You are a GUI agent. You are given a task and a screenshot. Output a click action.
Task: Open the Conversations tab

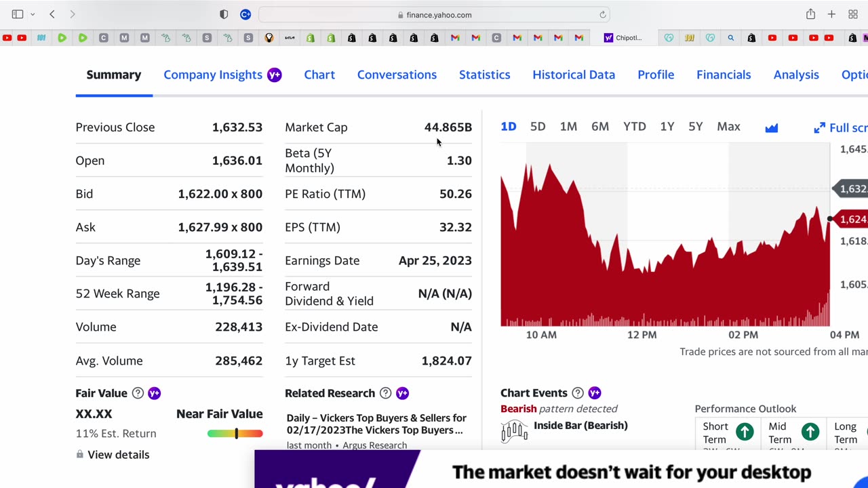tap(397, 75)
